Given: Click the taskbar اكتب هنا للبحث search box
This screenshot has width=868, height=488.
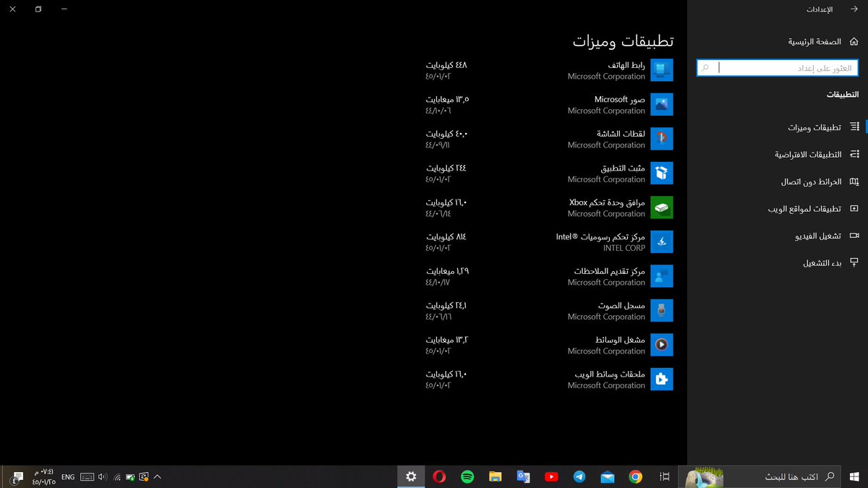Looking at the screenshot, I should click(x=759, y=476).
